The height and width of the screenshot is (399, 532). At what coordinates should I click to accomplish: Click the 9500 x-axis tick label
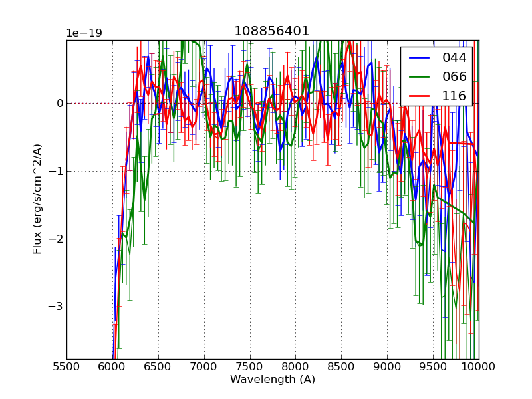[434, 366]
